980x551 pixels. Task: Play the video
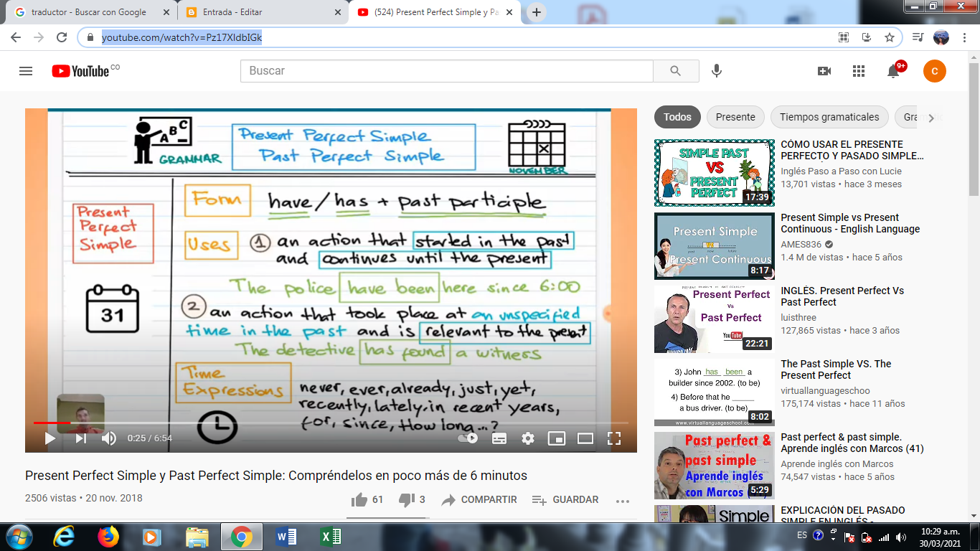tap(50, 438)
